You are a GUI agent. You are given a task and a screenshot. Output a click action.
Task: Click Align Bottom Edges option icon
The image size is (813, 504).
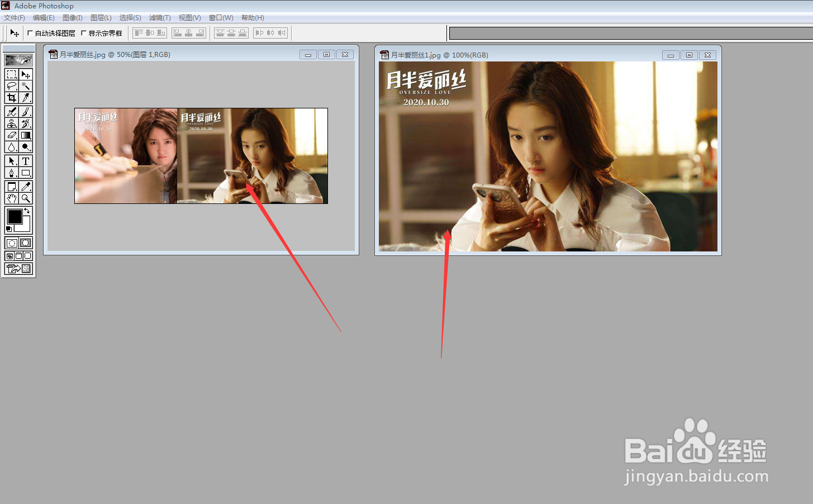pyautogui.click(x=161, y=33)
